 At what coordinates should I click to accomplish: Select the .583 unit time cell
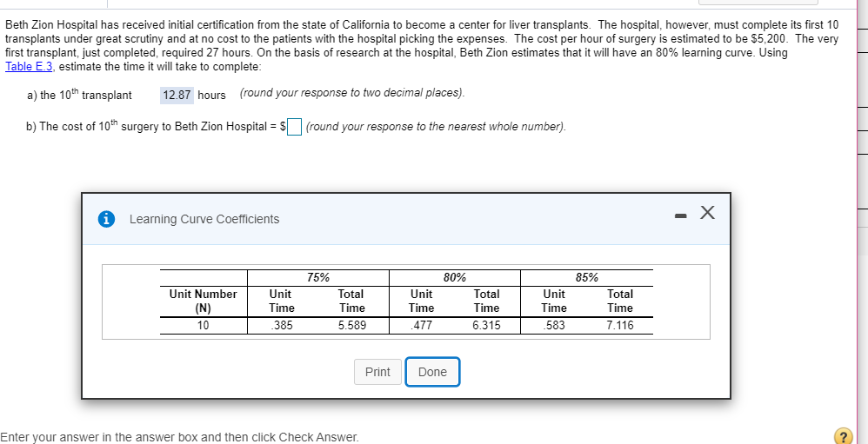point(554,326)
